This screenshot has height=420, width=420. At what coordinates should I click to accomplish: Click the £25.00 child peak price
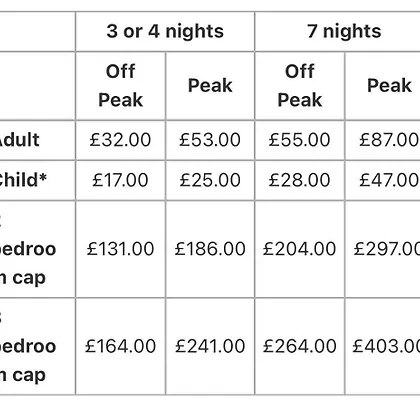coord(210,180)
